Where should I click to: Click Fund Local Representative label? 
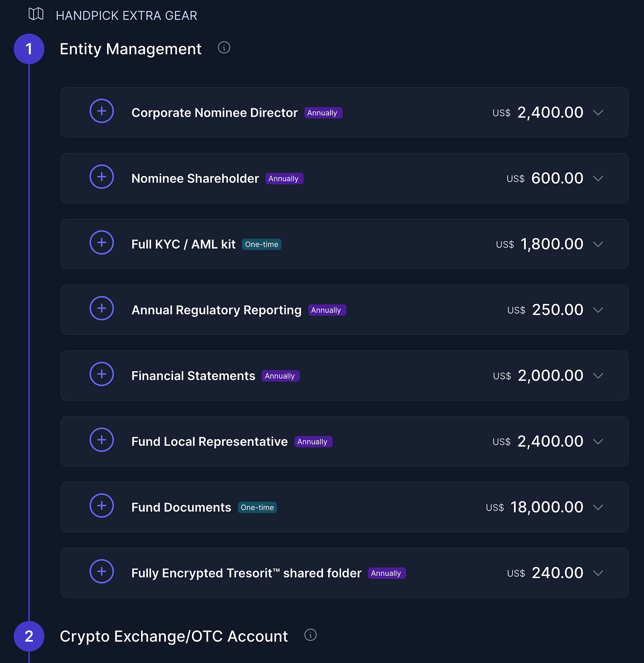click(210, 441)
